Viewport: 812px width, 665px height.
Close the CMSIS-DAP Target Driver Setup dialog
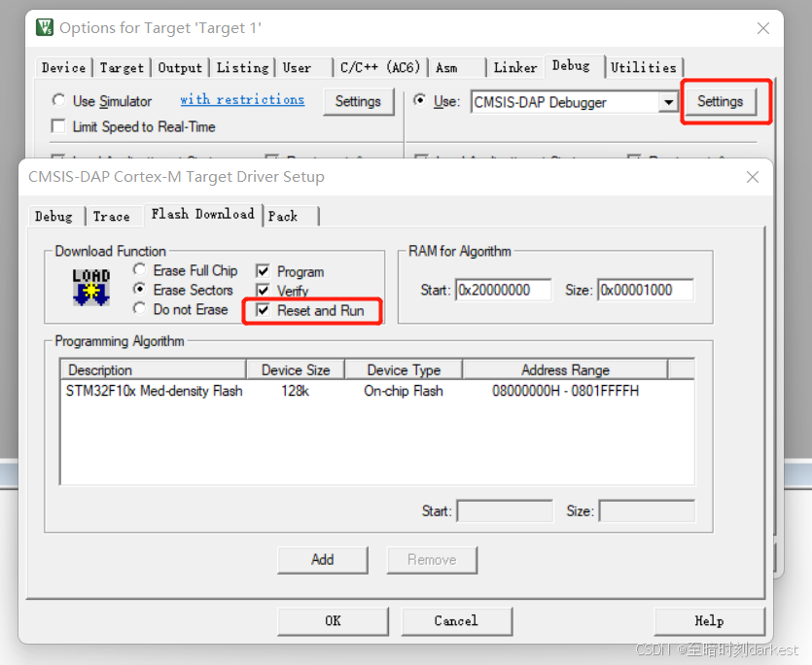[753, 177]
